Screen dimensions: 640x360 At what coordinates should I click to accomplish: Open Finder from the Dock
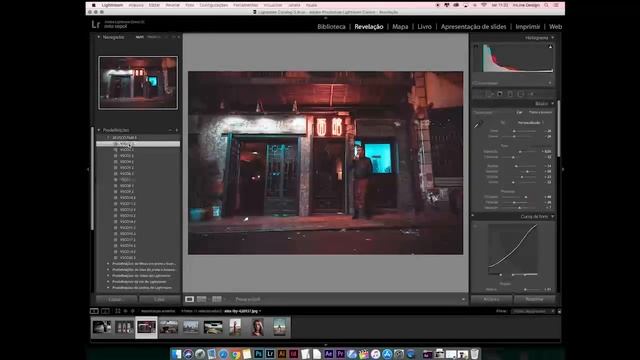pos(176,354)
